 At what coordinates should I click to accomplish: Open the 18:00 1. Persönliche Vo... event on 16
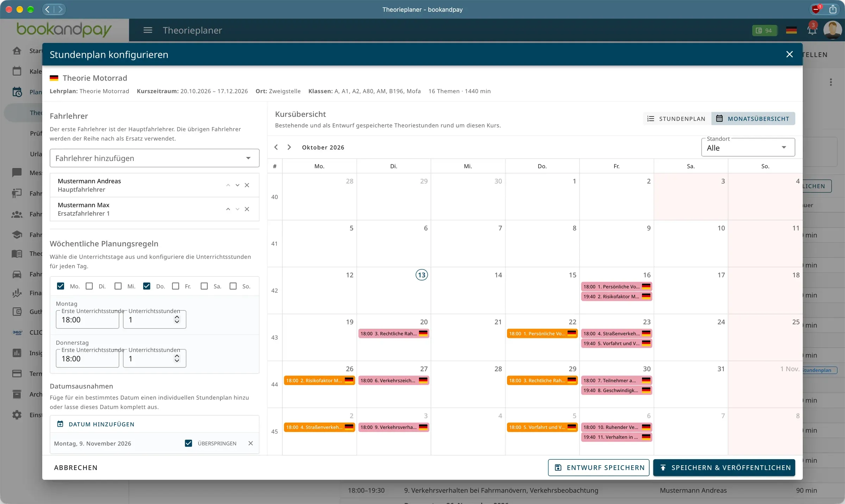(x=616, y=286)
